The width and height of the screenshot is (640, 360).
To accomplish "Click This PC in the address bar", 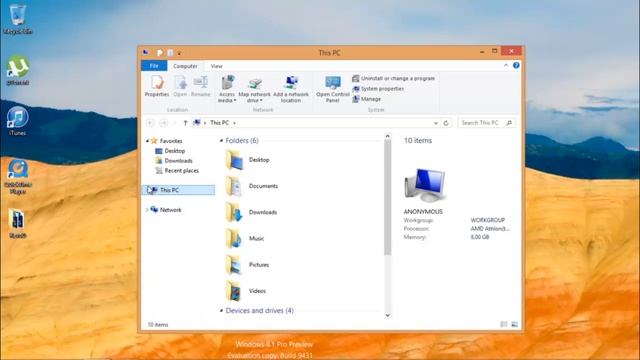I will click(x=220, y=123).
